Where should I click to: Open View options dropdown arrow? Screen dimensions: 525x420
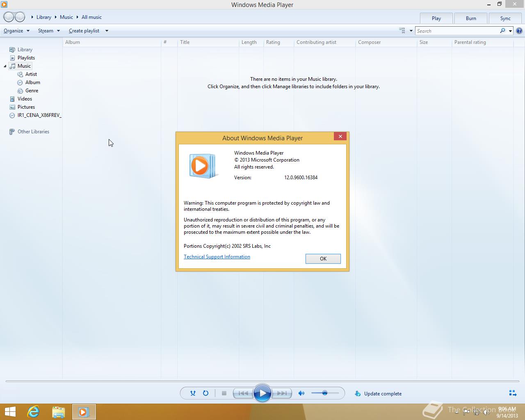point(411,31)
